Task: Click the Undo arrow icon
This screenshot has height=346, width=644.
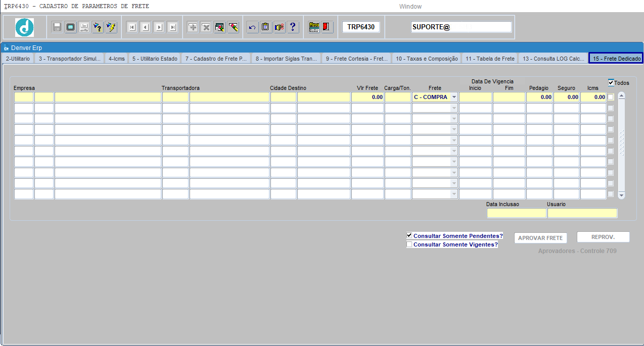Action: pos(252,27)
